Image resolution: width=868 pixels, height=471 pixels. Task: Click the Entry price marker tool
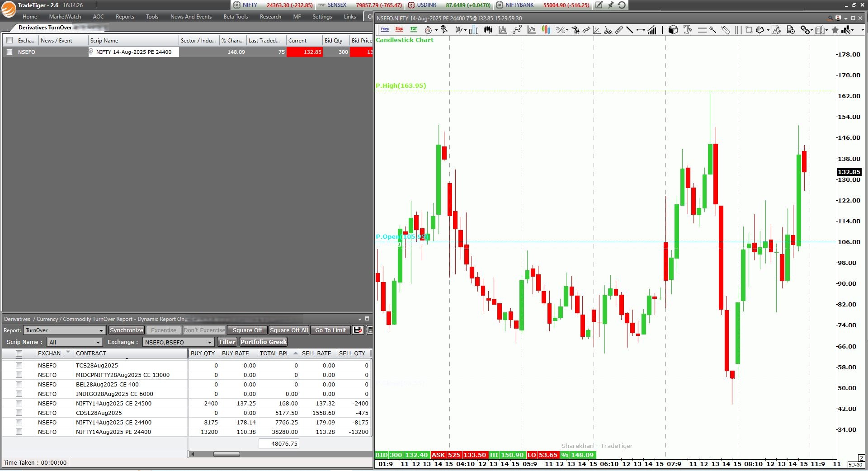click(385, 30)
